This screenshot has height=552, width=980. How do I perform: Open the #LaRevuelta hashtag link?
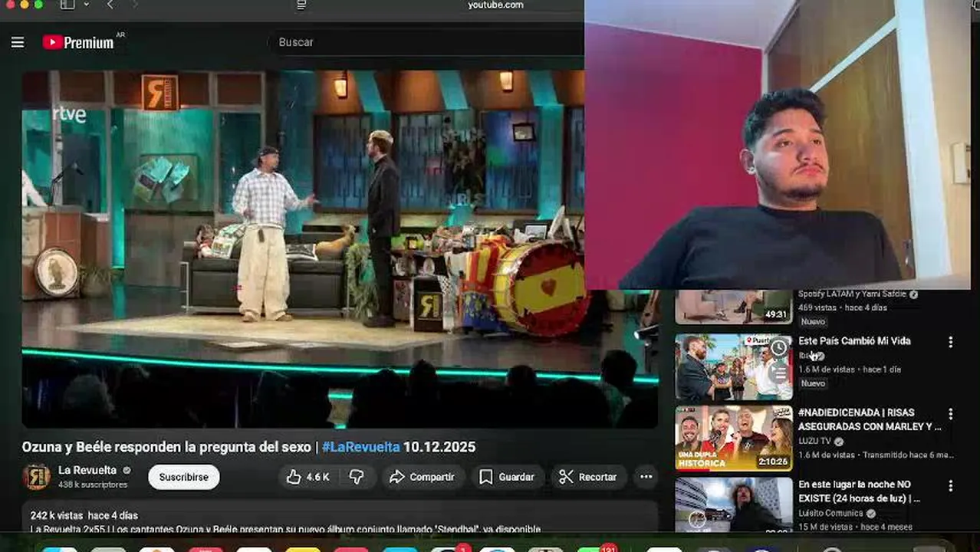click(x=360, y=447)
